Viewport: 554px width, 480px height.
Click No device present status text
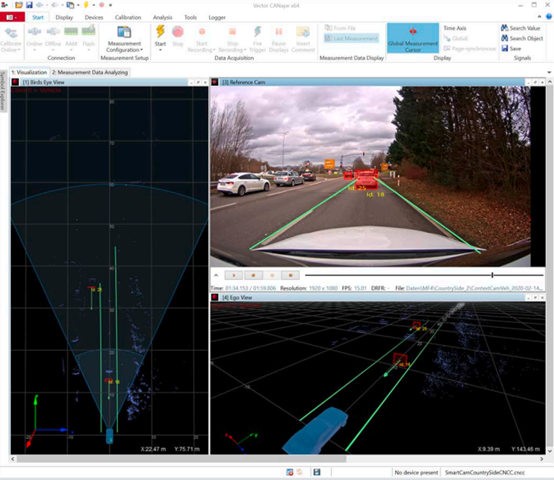point(416,473)
